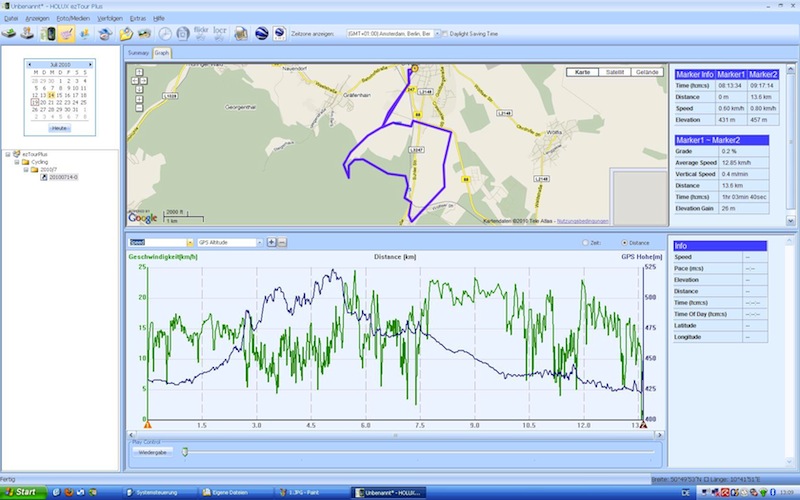Viewport: 800px width, 500px height.
Task: Select the Distance radio button
Action: click(x=625, y=242)
